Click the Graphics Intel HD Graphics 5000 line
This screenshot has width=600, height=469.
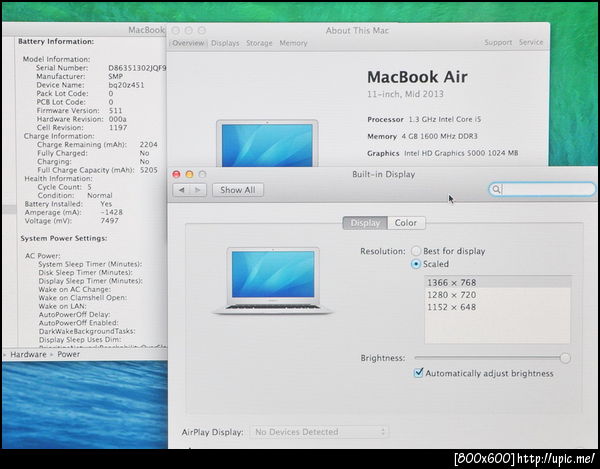443,153
